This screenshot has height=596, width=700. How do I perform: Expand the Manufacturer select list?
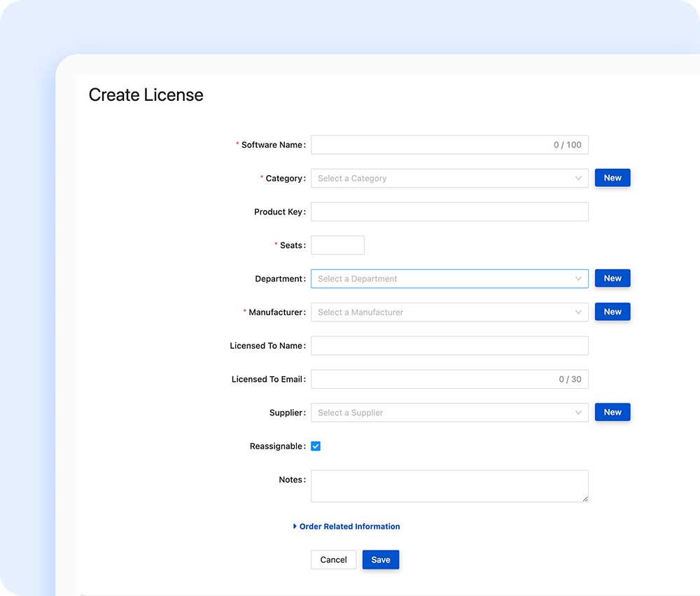point(449,312)
